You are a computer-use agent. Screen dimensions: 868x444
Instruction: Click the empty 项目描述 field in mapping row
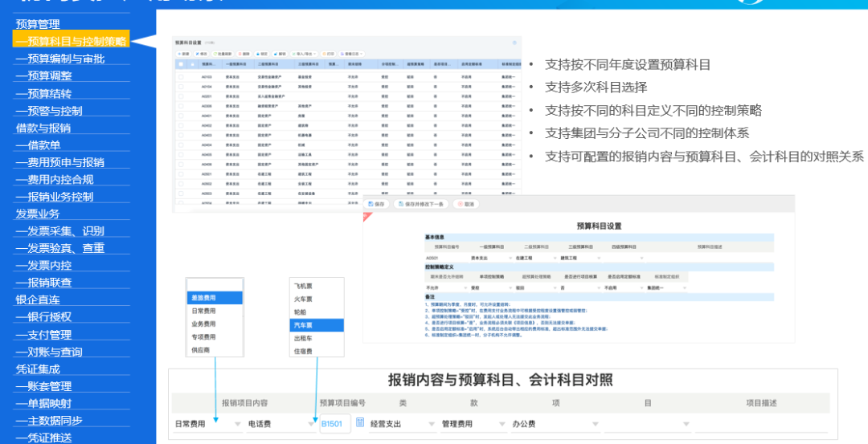pos(761,424)
